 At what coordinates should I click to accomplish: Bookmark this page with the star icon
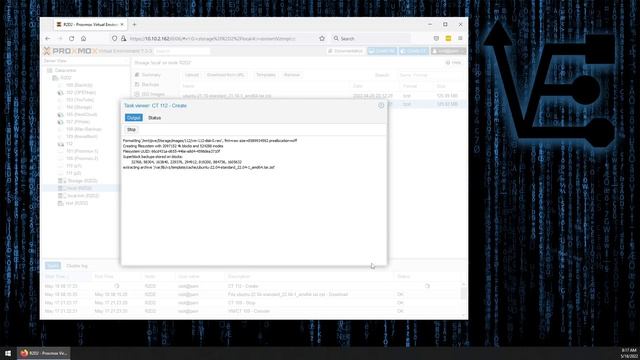tap(322, 38)
